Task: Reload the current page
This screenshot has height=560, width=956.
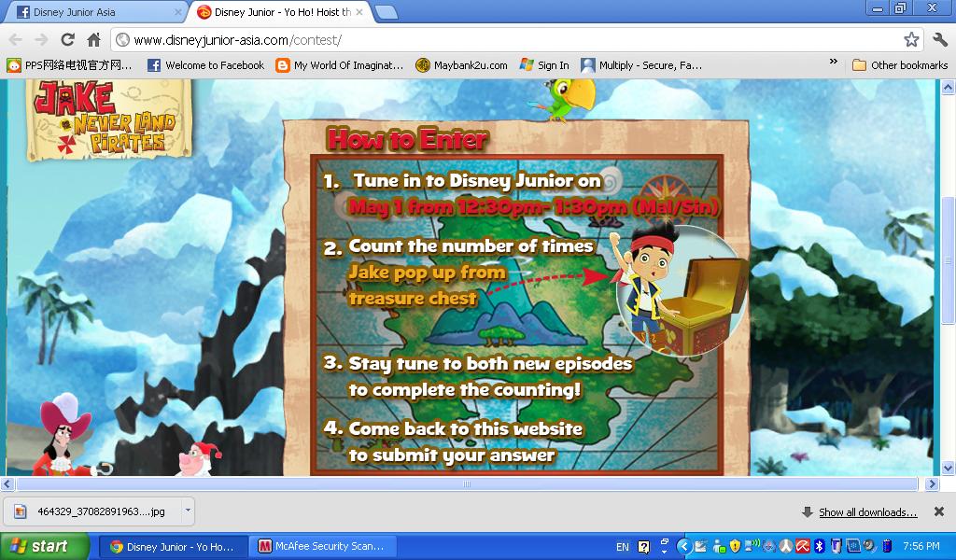Action: [67, 40]
